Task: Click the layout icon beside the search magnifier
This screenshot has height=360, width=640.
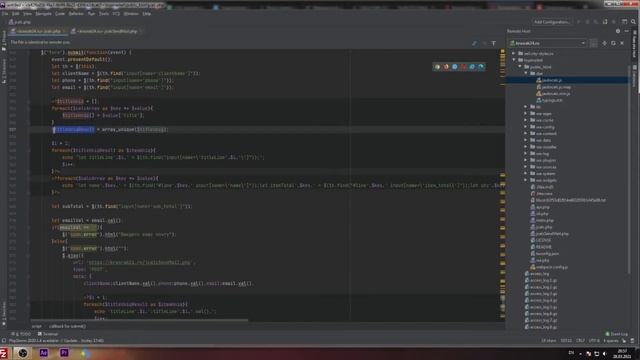Action: pos(624,22)
